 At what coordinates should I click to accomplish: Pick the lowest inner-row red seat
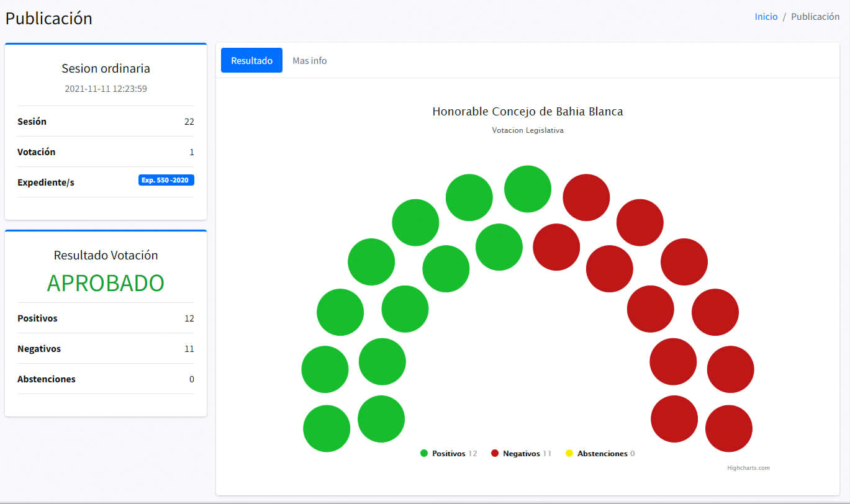[674, 419]
